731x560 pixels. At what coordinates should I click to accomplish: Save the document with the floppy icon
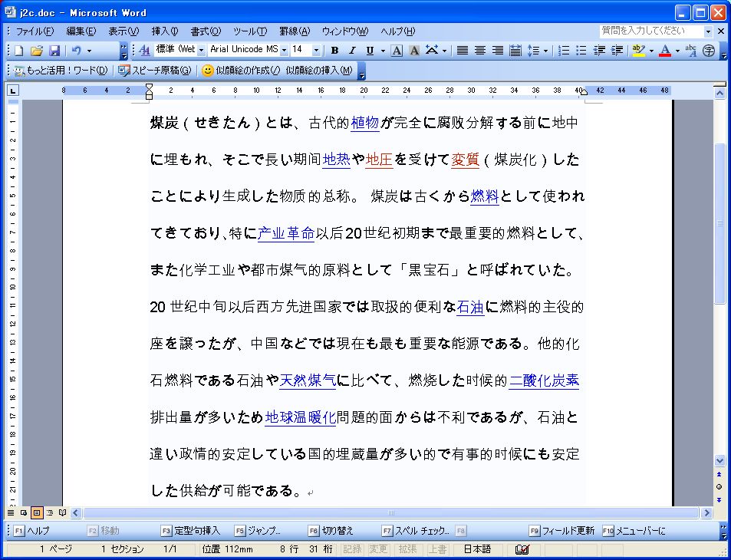[x=54, y=51]
